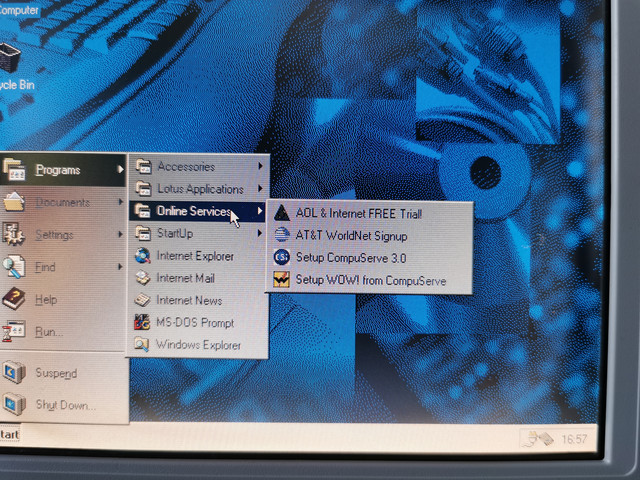
Task: Click the Programs folder icon in Start menu
Action: (x=14, y=169)
